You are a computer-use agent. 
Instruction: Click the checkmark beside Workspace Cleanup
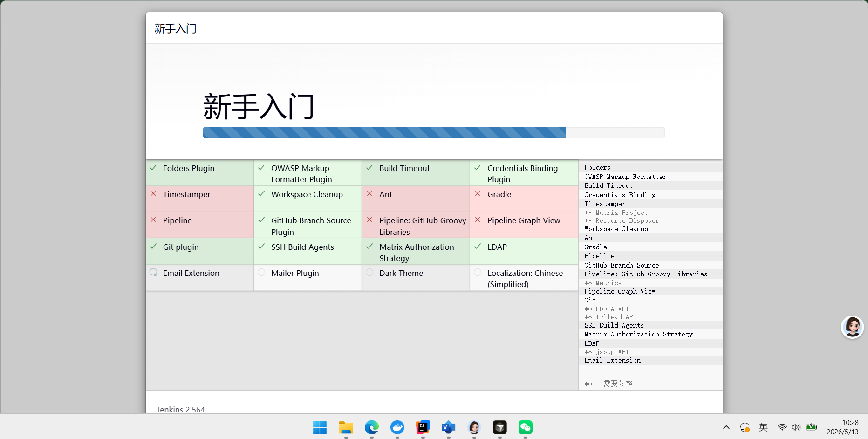pos(261,193)
